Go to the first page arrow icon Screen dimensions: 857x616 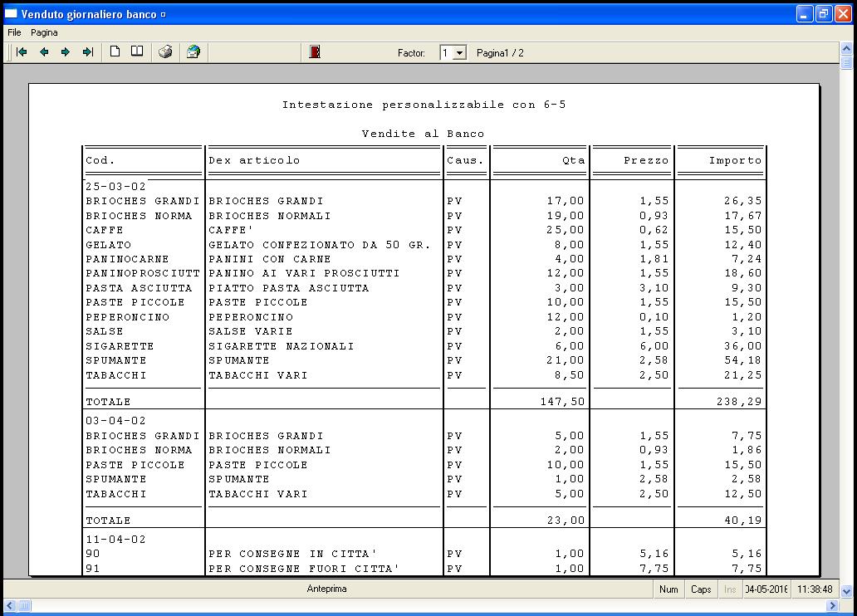click(x=22, y=52)
